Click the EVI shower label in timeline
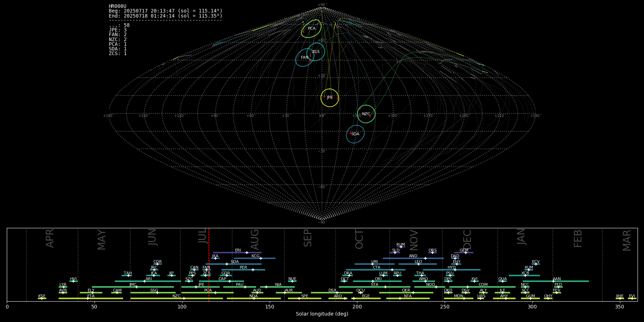The width and height of the screenshot is (644, 322). (632, 296)
